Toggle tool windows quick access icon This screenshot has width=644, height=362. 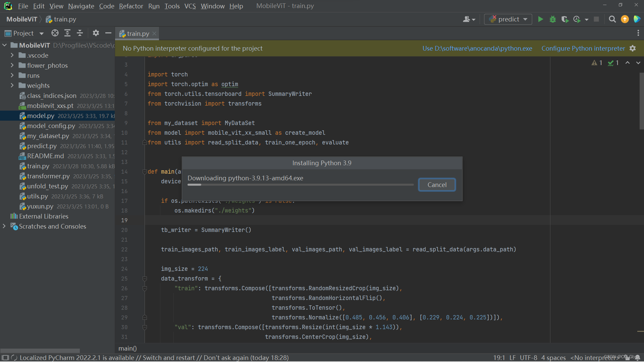5,358
